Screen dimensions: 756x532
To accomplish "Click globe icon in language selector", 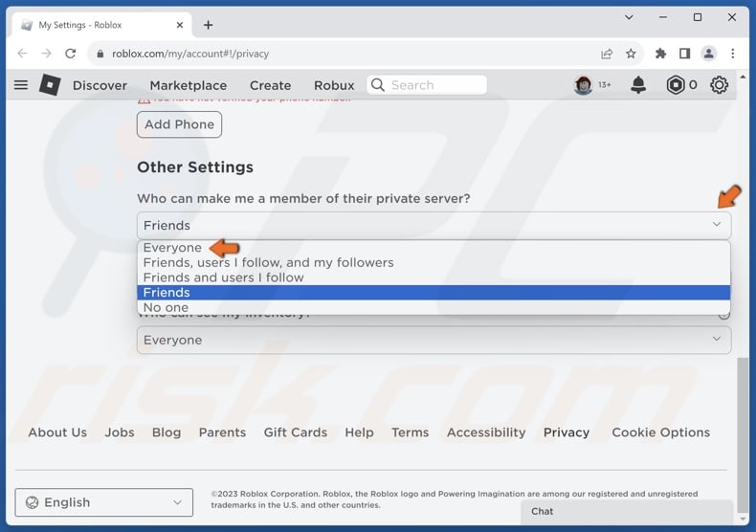I will click(32, 502).
